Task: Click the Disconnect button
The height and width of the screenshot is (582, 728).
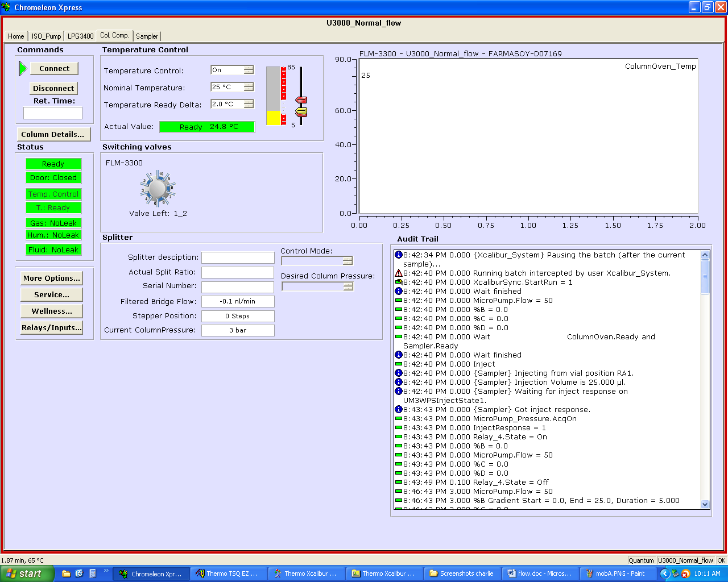Action: (x=53, y=88)
